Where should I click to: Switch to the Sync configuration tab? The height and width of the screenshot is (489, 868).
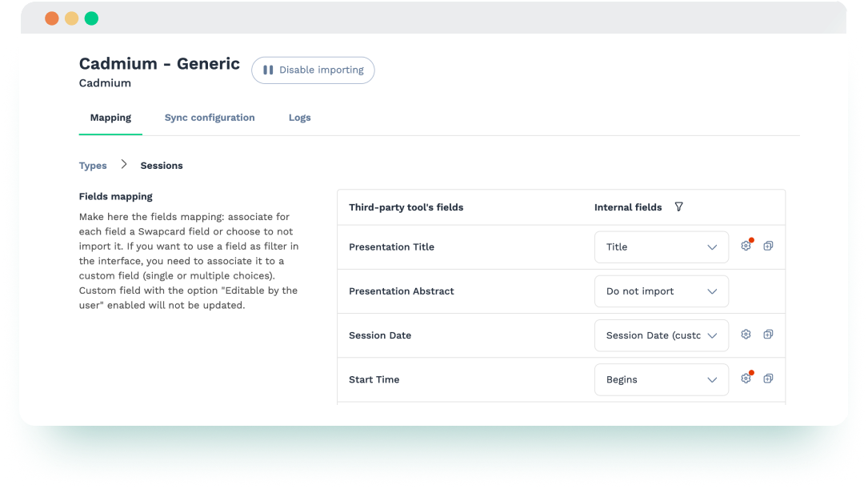[210, 117]
